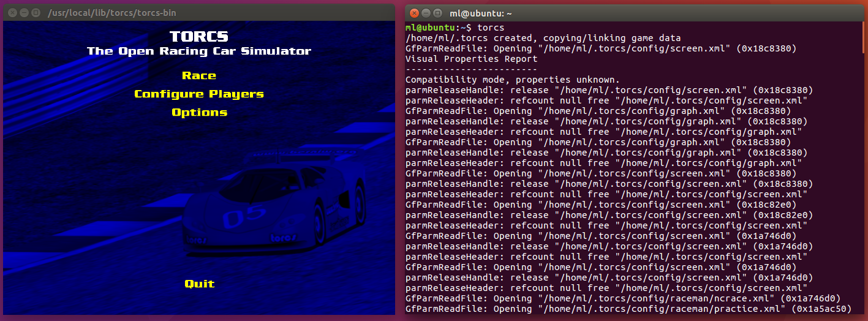Click the 'ml@ubuntu:~$ torcs' prompt line
The height and width of the screenshot is (321, 868).
pos(455,28)
